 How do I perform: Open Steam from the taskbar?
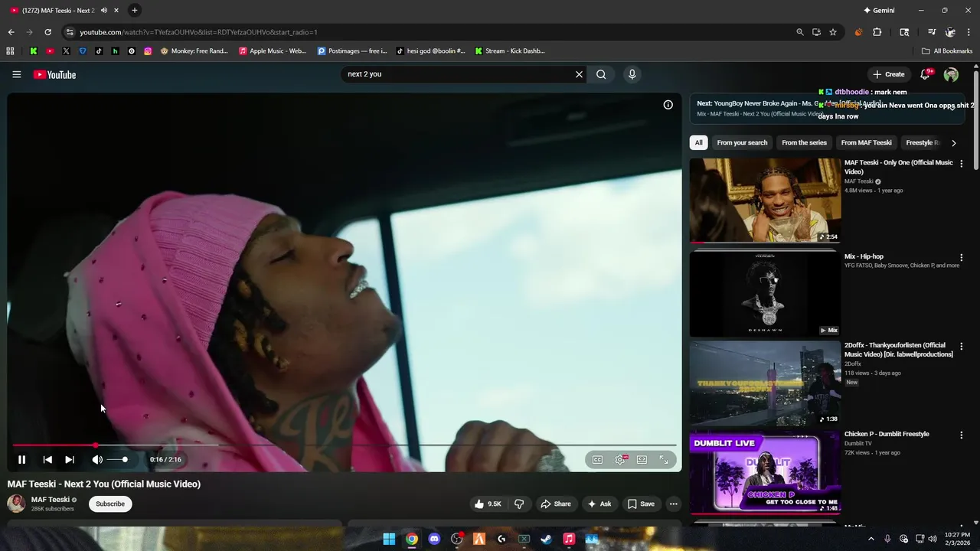(546, 539)
